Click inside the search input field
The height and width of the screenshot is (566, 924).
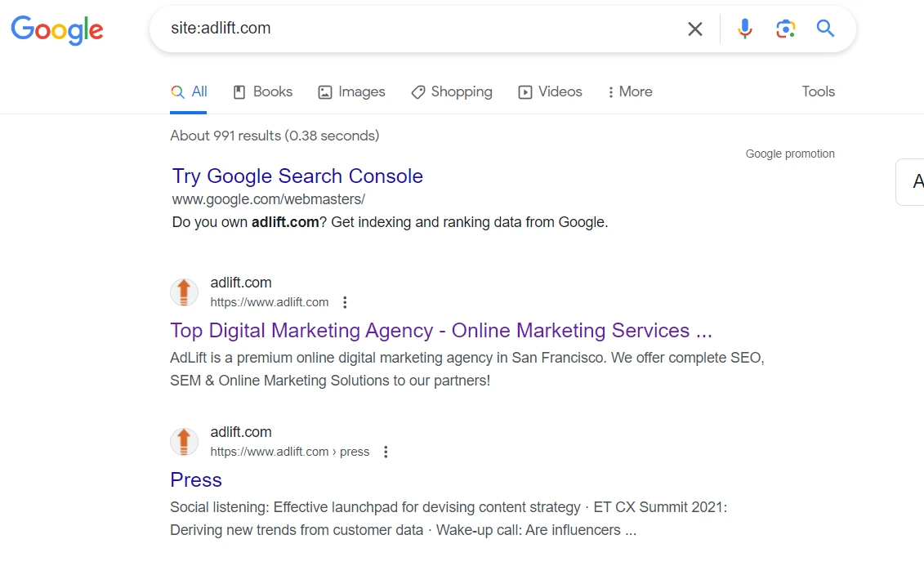pos(408,28)
